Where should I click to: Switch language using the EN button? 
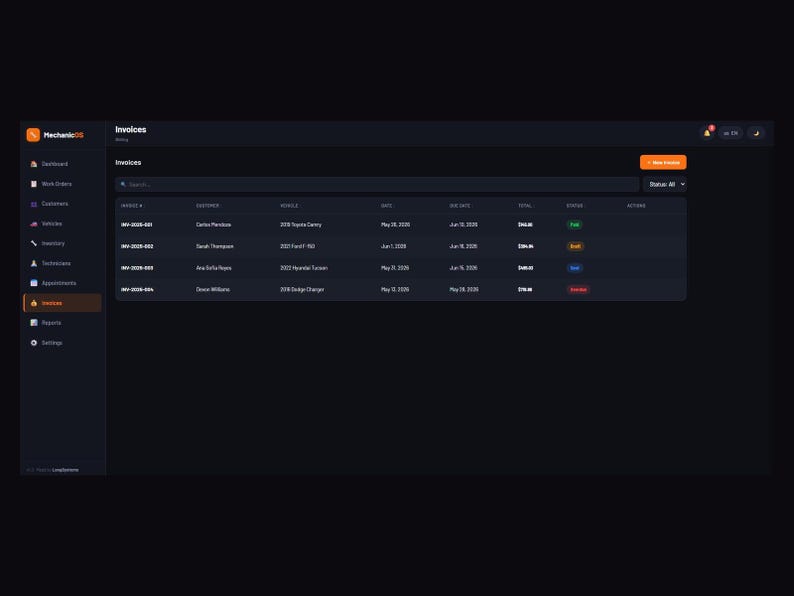(x=731, y=133)
